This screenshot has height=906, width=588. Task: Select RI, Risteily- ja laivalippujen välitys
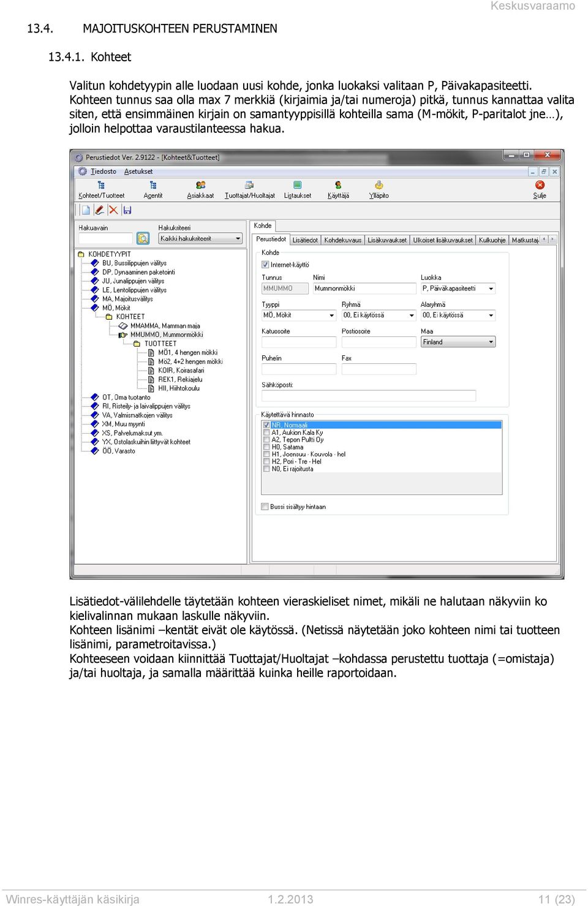click(146, 406)
